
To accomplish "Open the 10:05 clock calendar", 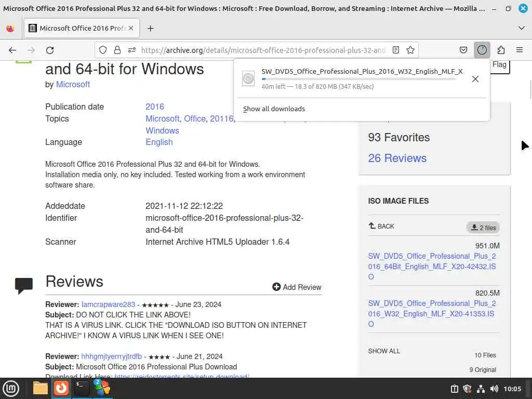I will click(x=512, y=389).
